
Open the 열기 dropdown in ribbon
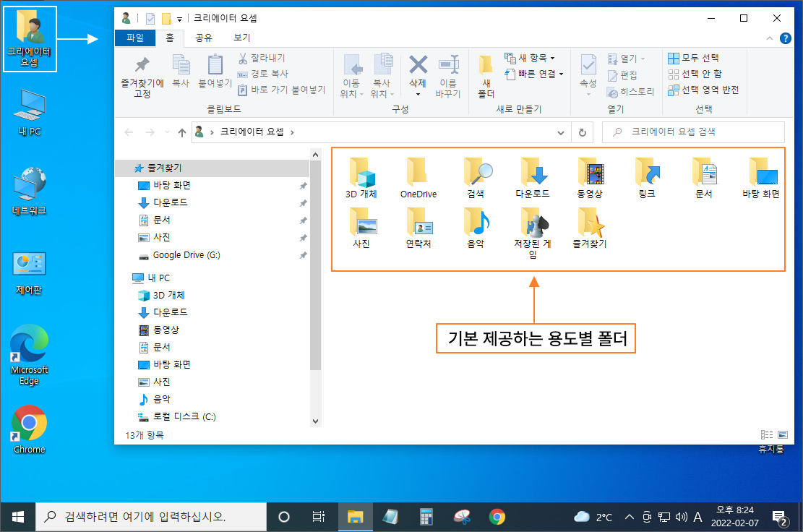click(x=627, y=59)
